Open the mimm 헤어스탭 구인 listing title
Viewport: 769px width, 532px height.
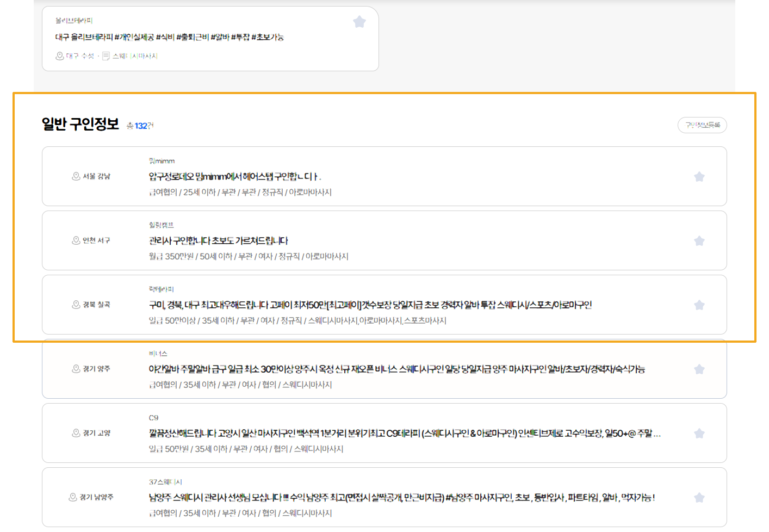[235, 177]
